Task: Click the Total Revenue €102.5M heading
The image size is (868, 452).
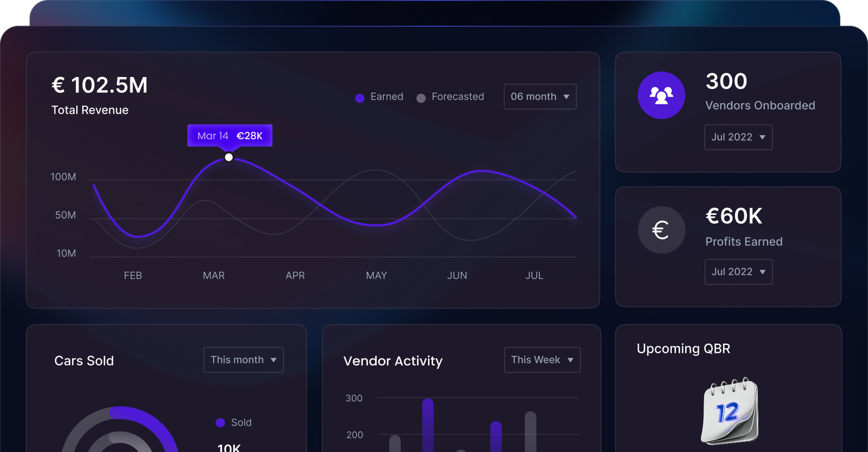Action: [99, 85]
